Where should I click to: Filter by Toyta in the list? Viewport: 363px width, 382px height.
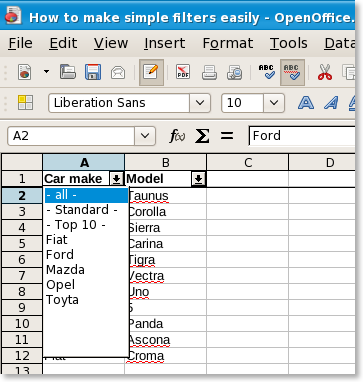click(x=86, y=300)
